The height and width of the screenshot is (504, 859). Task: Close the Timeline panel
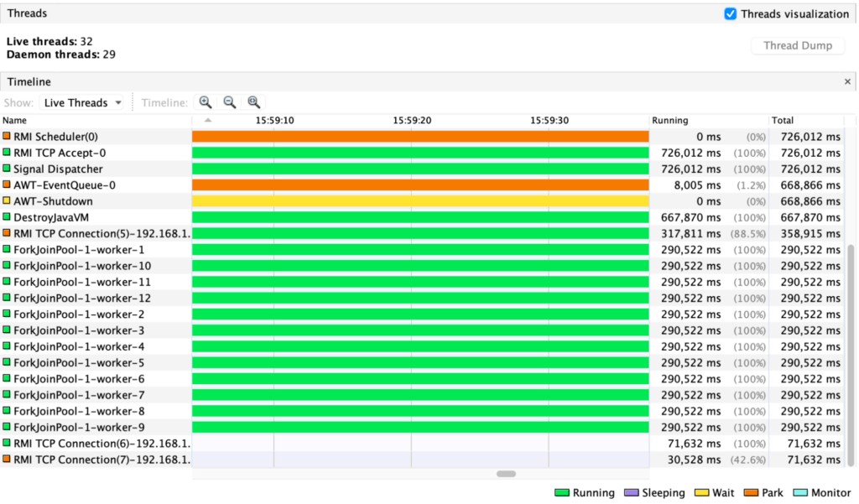[x=847, y=81]
